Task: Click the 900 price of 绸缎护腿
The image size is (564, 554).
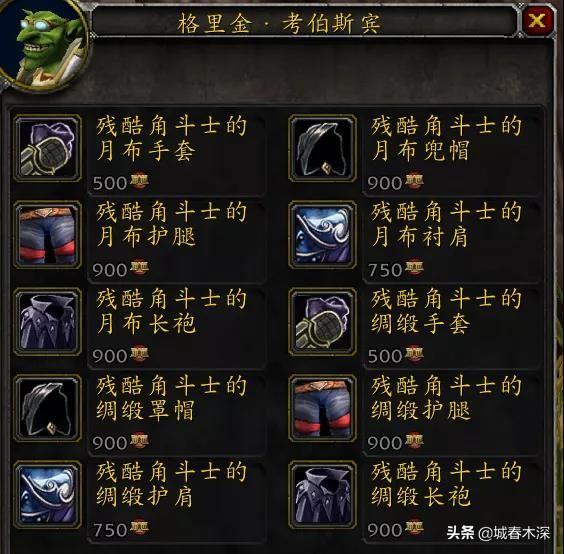Action: [x=385, y=443]
